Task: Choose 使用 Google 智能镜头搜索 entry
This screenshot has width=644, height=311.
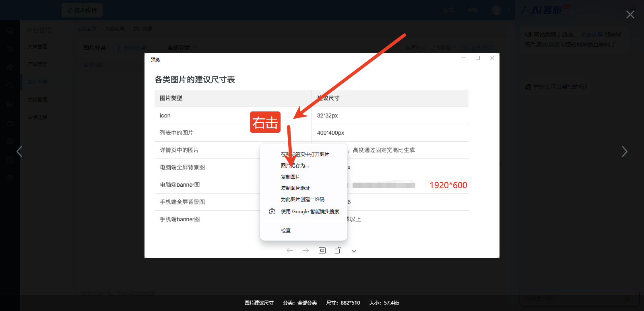Action: (x=310, y=211)
